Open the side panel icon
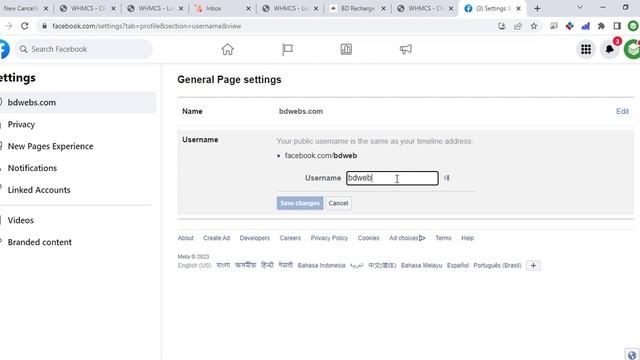 click(617, 26)
